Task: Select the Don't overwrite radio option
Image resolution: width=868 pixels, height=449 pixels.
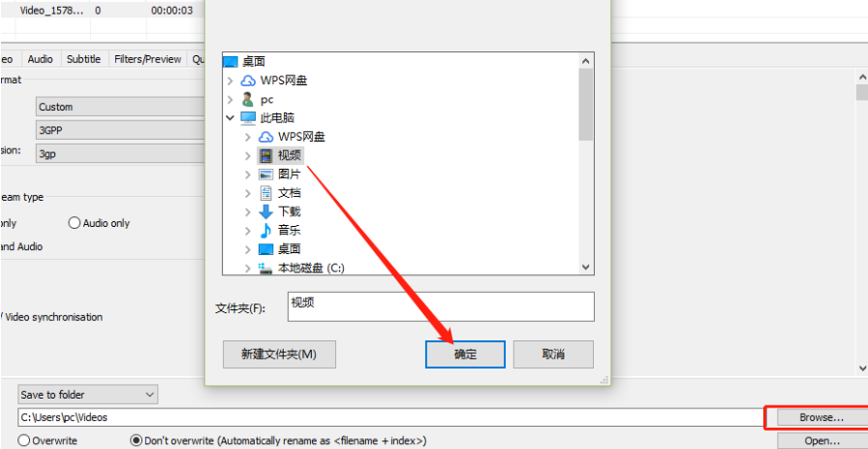Action: [136, 440]
